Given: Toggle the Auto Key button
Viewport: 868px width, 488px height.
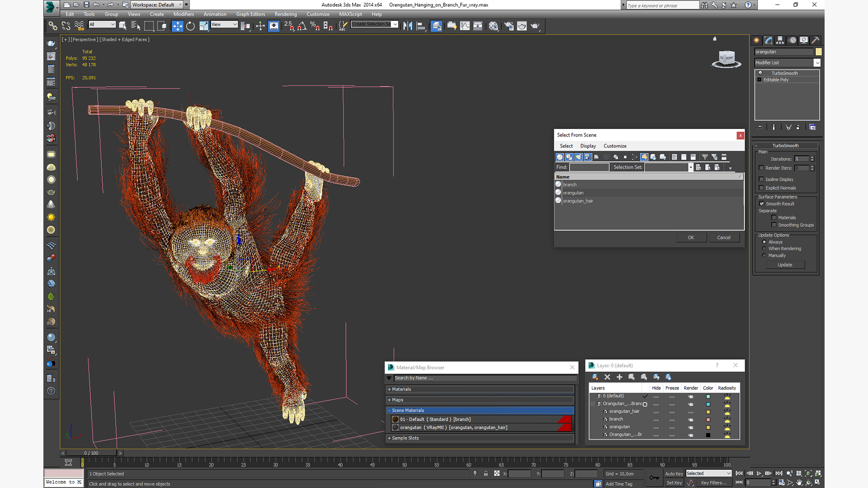Looking at the screenshot, I should (674, 474).
